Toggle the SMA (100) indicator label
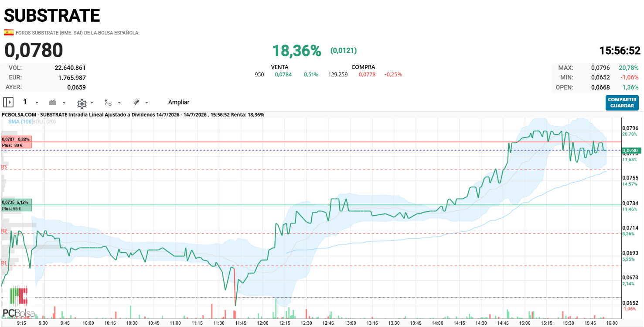The height and width of the screenshot is (327, 644). click(x=20, y=121)
